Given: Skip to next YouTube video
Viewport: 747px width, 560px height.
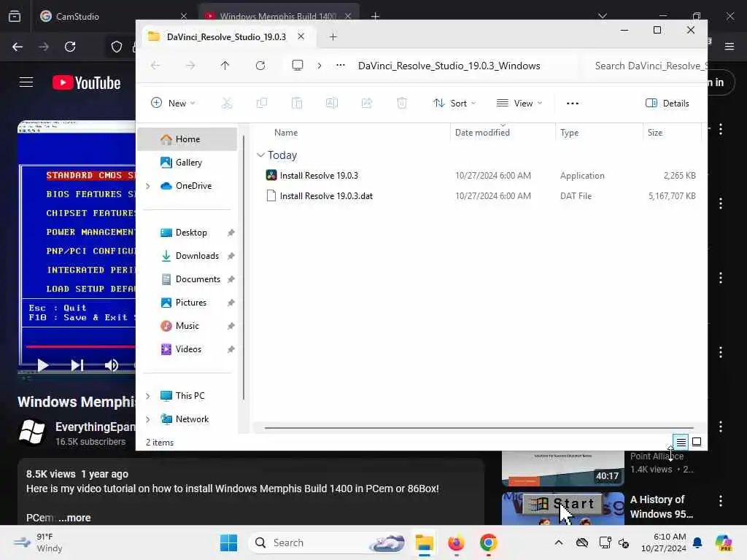Looking at the screenshot, I should pyautogui.click(x=77, y=365).
